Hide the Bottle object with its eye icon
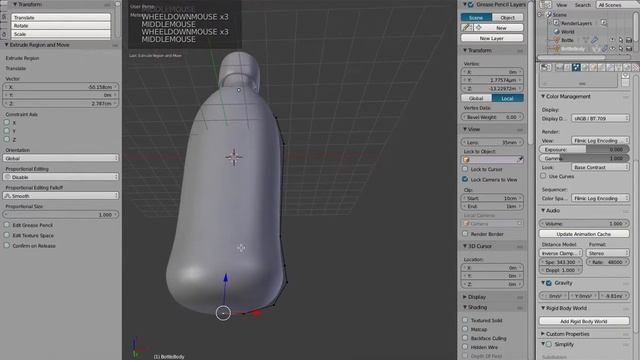The height and width of the screenshot is (360, 640). [x=612, y=40]
